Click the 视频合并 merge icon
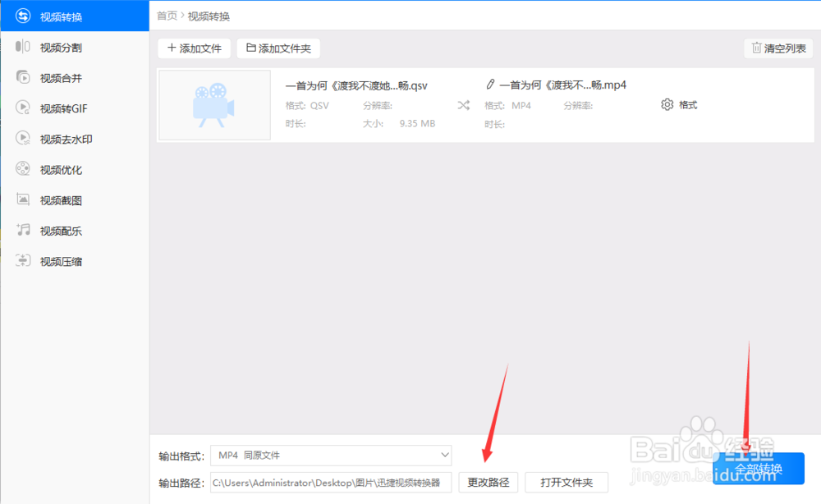This screenshot has height=504, width=821. pyautogui.click(x=23, y=77)
